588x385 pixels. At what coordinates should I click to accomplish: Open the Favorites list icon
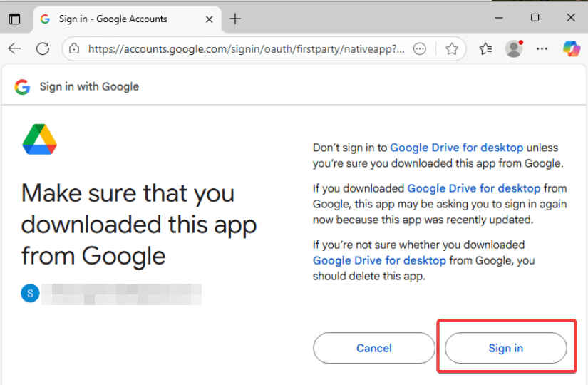(x=486, y=49)
